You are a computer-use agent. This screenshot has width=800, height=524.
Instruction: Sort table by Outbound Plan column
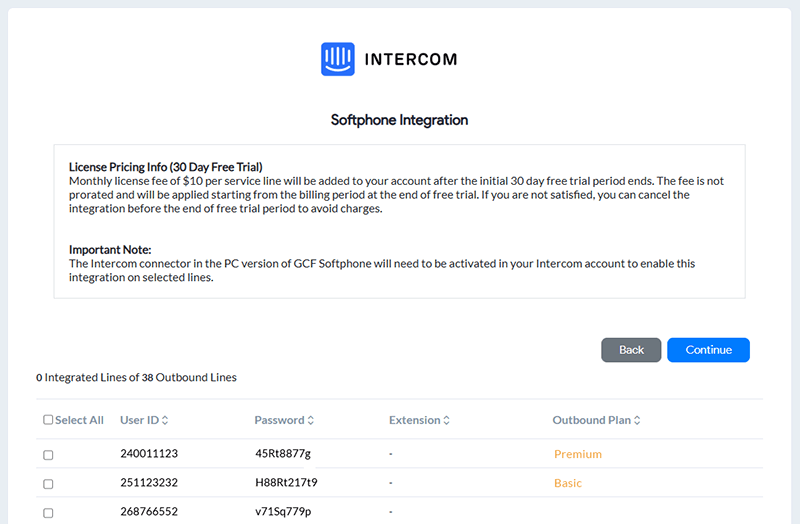pyautogui.click(x=596, y=420)
